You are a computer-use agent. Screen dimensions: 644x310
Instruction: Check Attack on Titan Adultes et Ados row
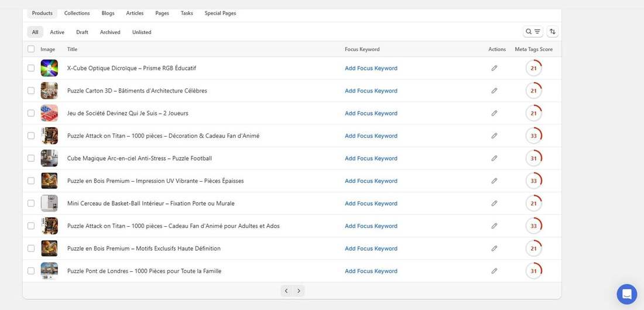[x=31, y=226]
